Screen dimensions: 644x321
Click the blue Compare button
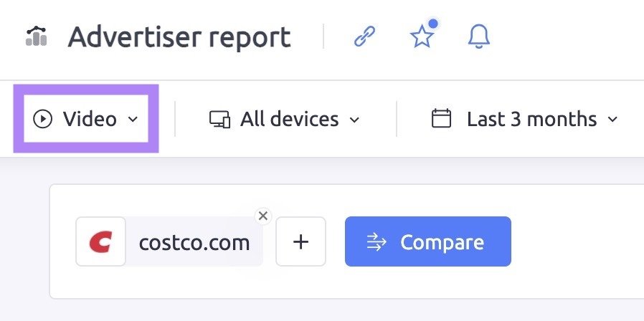tap(428, 241)
